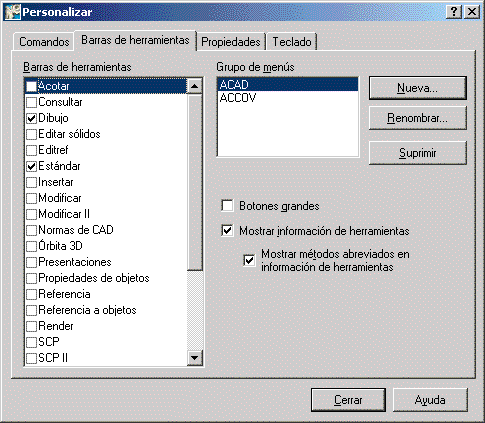485x423 pixels.
Task: Click the Suprimir button
Action: [x=417, y=153]
